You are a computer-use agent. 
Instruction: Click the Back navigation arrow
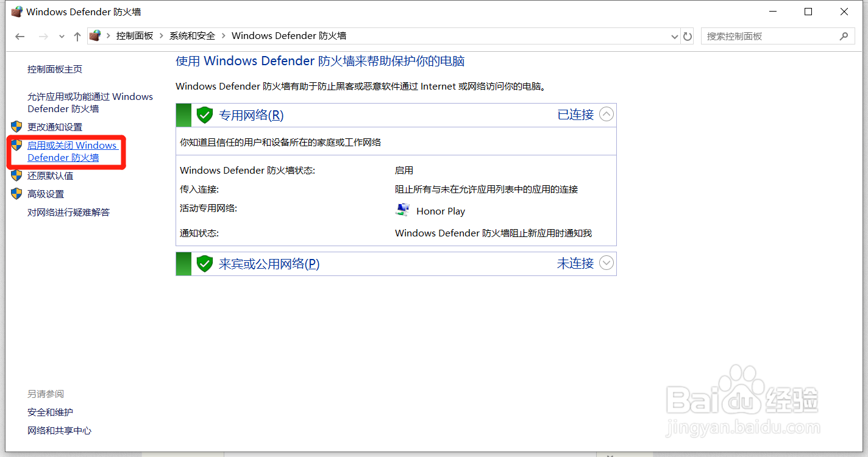point(20,37)
